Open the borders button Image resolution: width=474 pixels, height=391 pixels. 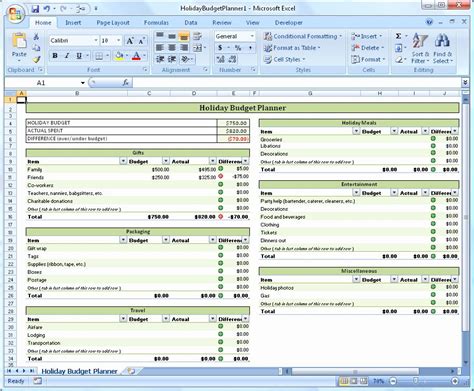point(99,56)
